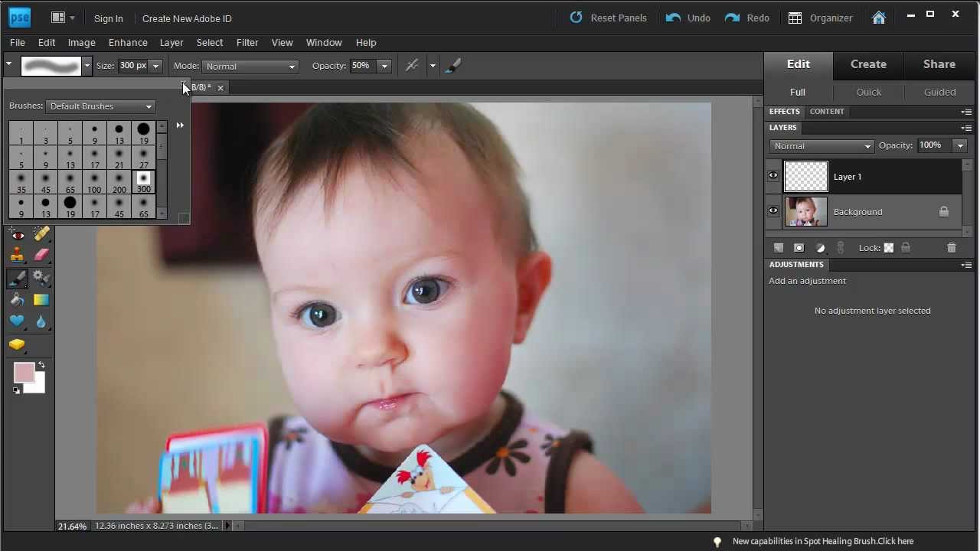
Task: Select the Paint Bucket tool
Action: coord(17,300)
